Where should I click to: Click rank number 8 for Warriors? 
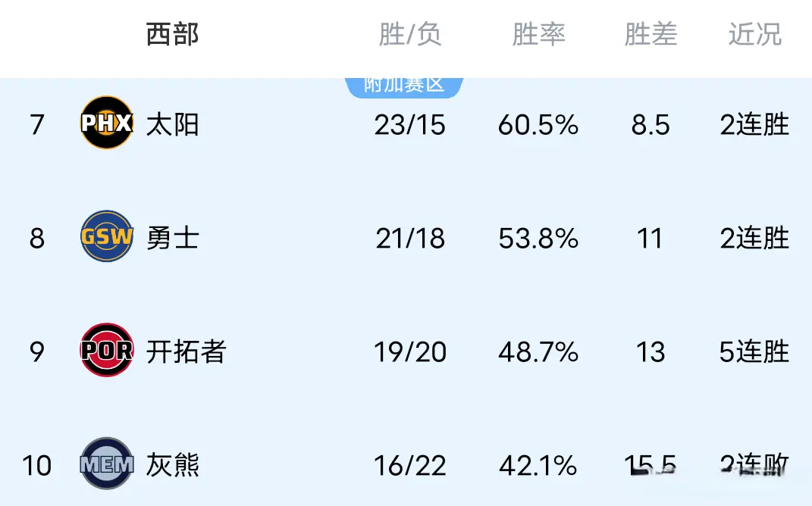click(x=37, y=239)
